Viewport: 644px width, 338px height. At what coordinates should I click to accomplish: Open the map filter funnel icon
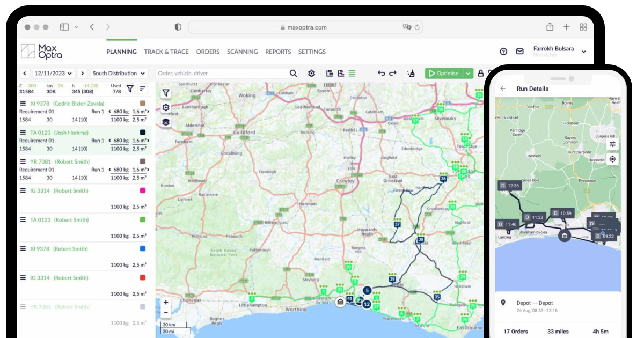click(x=166, y=93)
